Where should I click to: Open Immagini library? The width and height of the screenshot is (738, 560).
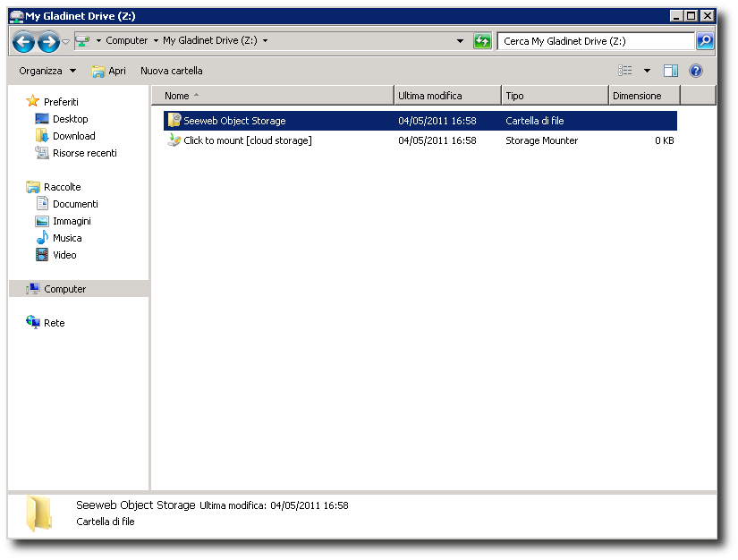click(x=72, y=221)
